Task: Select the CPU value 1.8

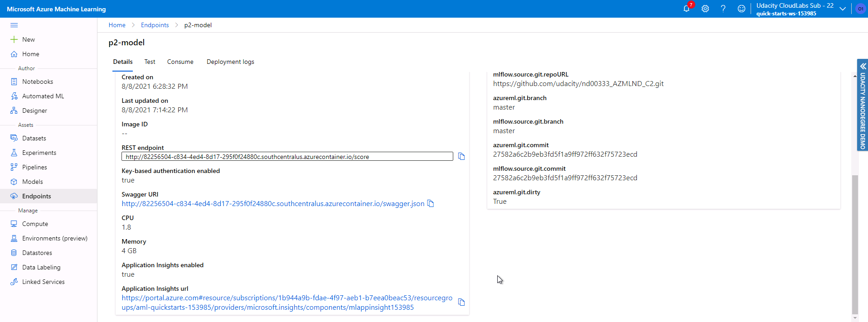Action: [126, 227]
